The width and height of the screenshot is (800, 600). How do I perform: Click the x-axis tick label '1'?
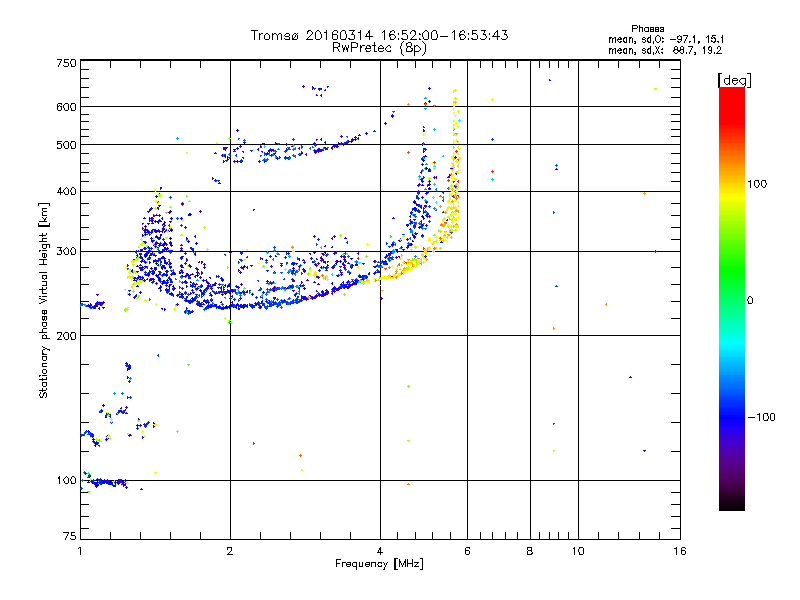80,551
